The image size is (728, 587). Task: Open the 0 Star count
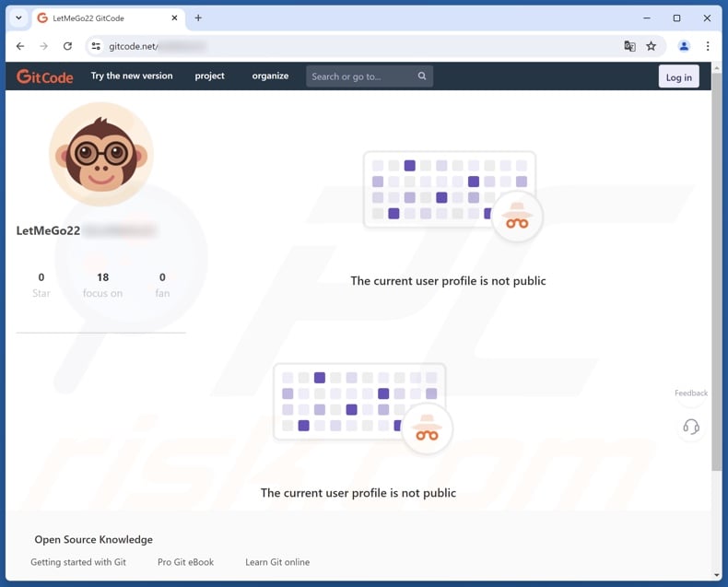tap(41, 285)
